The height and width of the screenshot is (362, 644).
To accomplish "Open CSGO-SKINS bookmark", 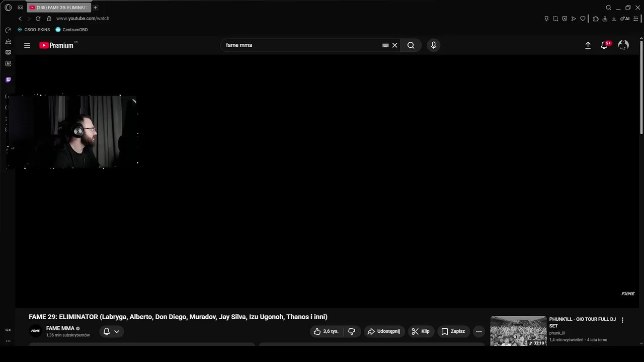I will pos(34,30).
